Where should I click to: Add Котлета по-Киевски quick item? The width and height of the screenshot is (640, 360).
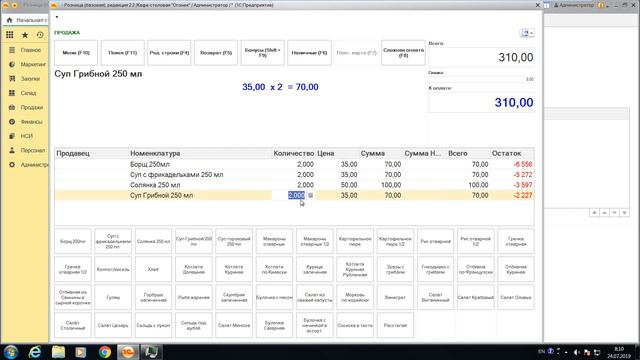(274, 269)
